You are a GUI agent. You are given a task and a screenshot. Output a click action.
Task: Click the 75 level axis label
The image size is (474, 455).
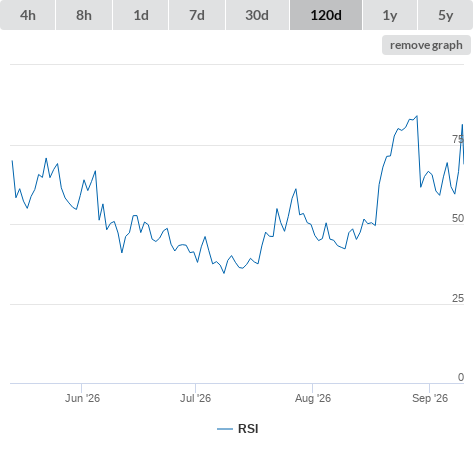click(458, 139)
